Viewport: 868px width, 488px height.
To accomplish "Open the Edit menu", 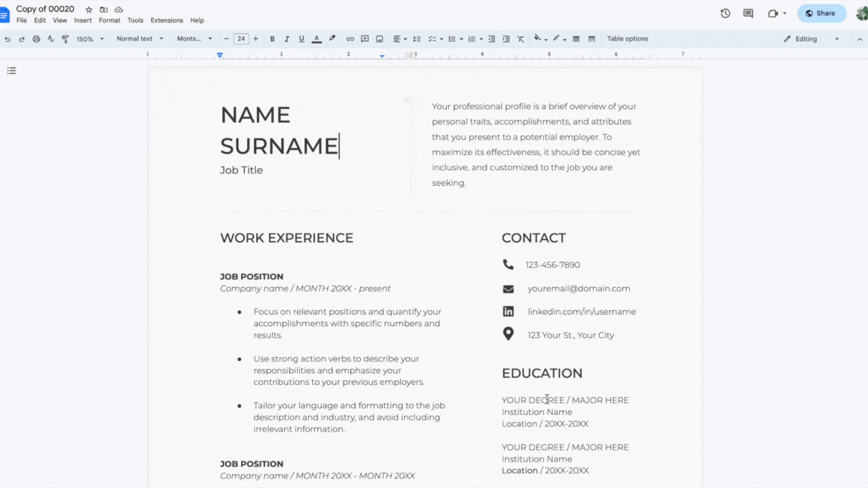I will click(40, 20).
